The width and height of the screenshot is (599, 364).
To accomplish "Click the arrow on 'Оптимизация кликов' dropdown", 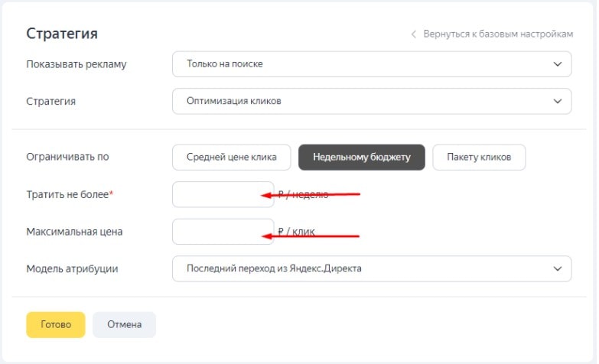I will 557,101.
